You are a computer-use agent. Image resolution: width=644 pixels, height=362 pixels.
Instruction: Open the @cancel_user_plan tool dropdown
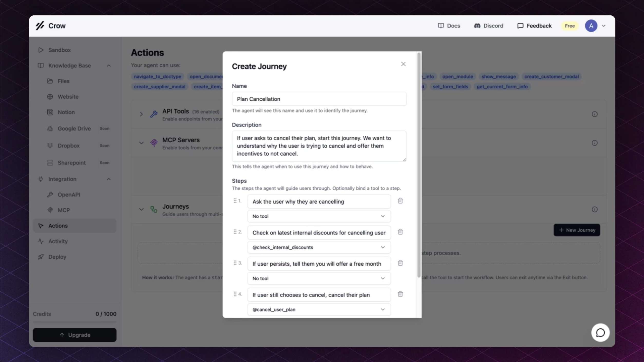319,309
